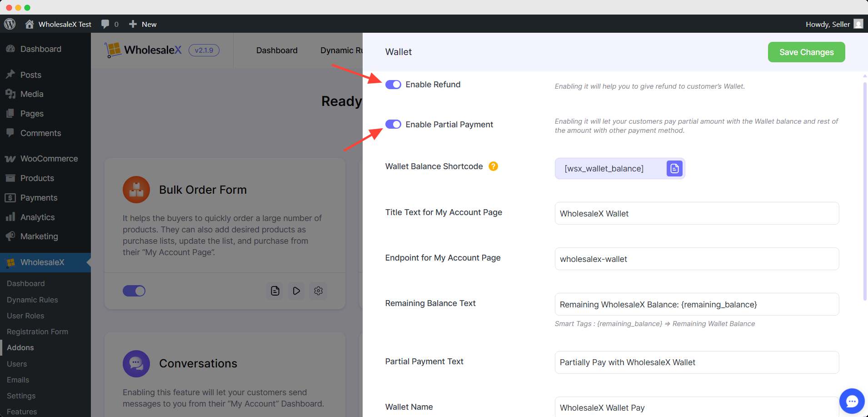
Task: Open Features submenu item
Action: [x=22, y=412]
